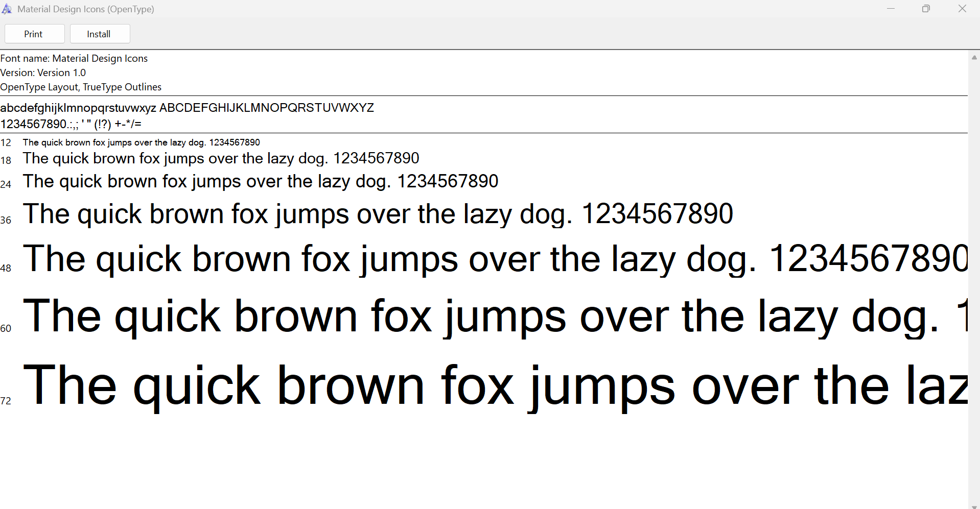Click the scroll up arrow
The image size is (980, 509).
coord(974,58)
